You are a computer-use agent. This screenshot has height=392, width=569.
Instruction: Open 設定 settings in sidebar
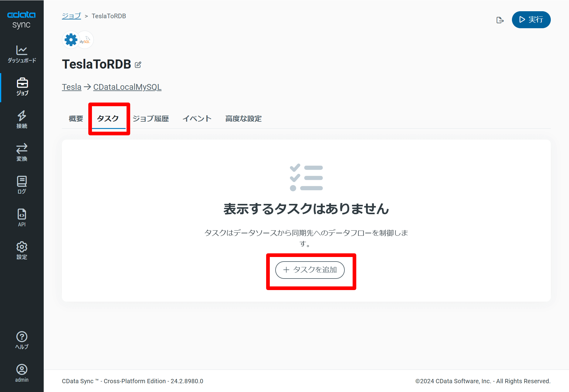point(22,251)
